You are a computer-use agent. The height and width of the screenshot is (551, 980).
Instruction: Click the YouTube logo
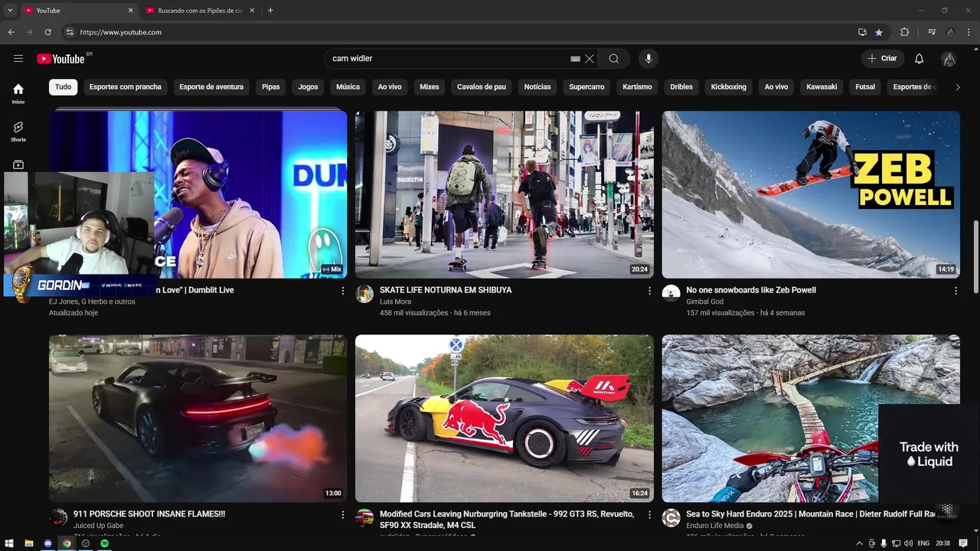tap(60, 59)
